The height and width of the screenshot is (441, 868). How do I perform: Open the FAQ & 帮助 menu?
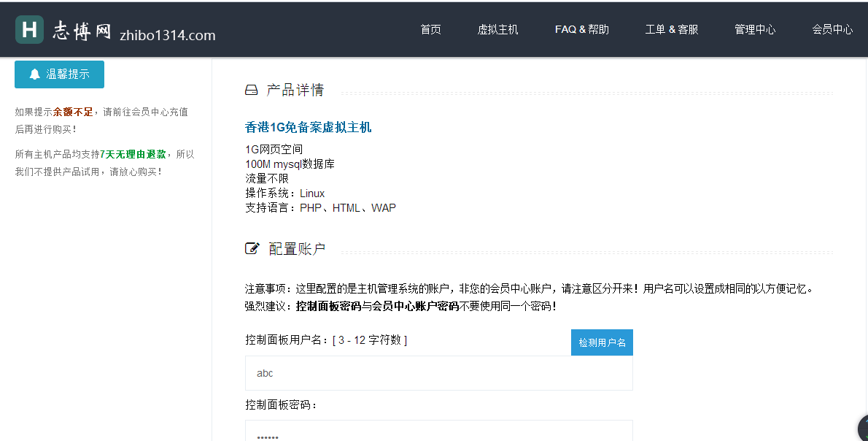coord(581,30)
